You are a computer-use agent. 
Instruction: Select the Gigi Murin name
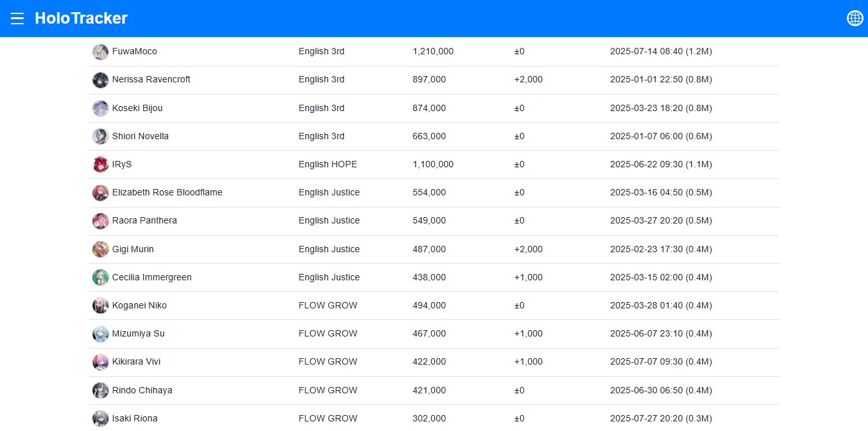coord(133,249)
